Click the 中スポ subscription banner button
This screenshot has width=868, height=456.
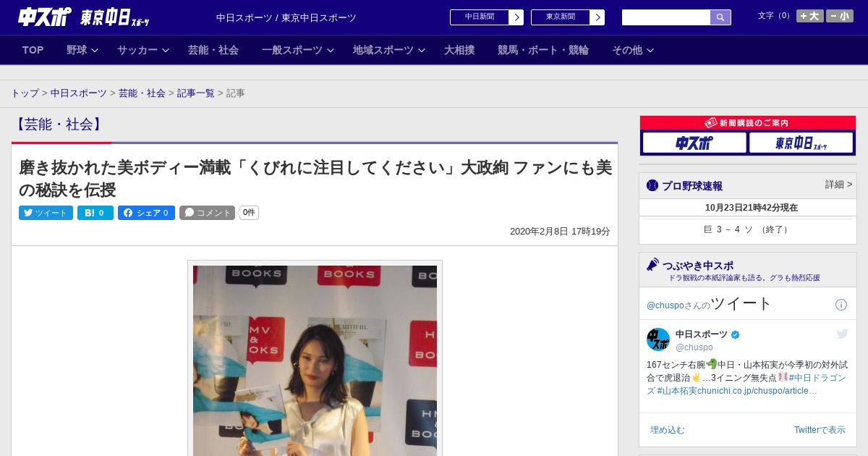click(694, 143)
